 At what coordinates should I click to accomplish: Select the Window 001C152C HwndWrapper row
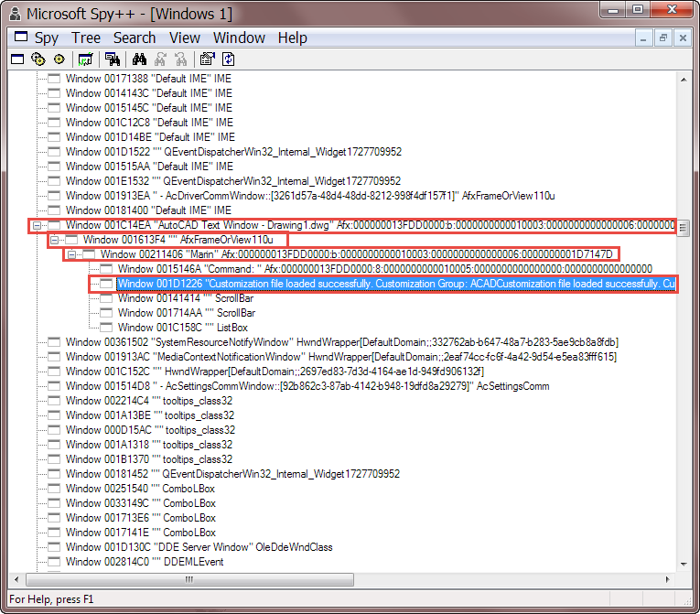point(275,372)
